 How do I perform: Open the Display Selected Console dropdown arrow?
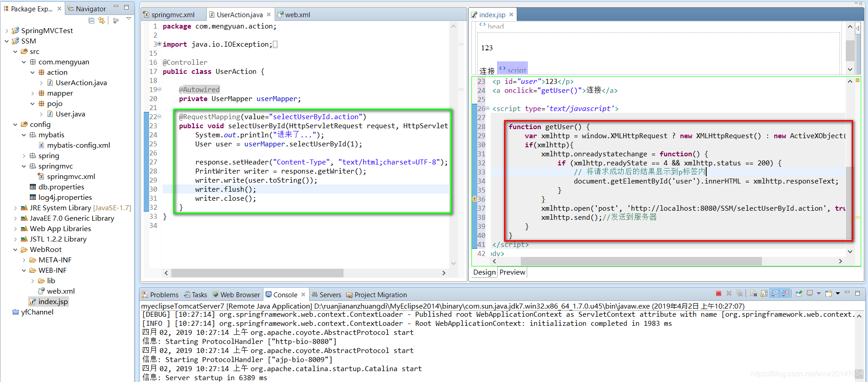(819, 294)
